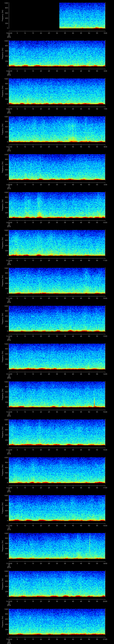This screenshot has height=644, width=114.
Task: Click the right-end "10:00" tick label
Action: [105, 223]
